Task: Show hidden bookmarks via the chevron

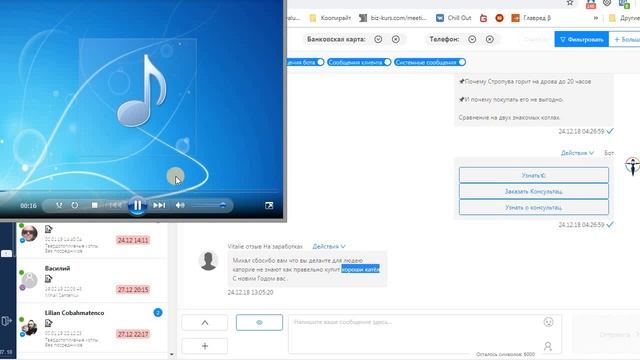Action: [596, 18]
